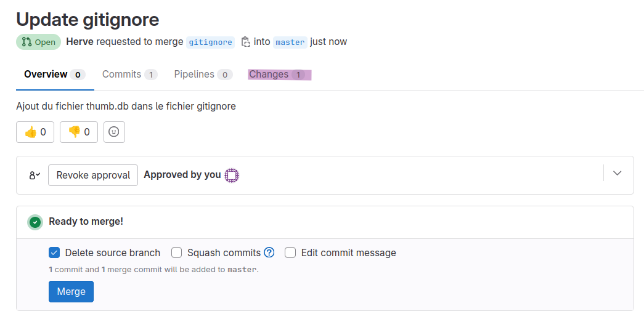Click the Squash commits help question icon
Image resolution: width=644 pixels, height=319 pixels.
[269, 252]
